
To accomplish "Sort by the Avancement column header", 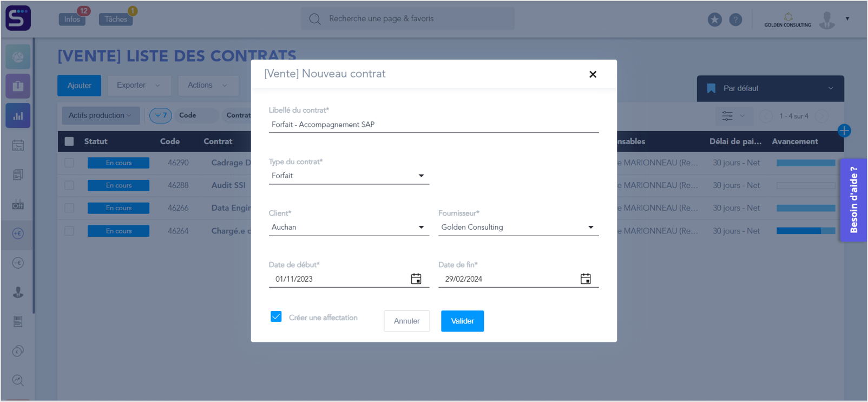I will 795,141.
